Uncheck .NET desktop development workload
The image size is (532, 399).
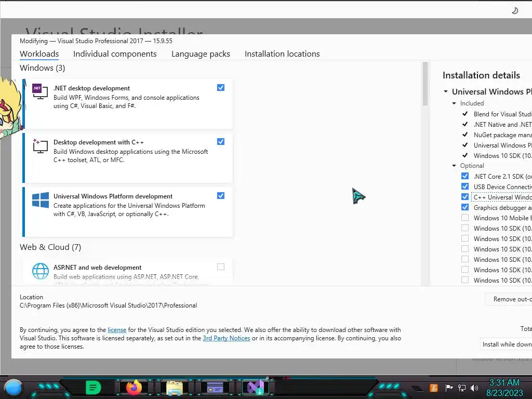220,87
